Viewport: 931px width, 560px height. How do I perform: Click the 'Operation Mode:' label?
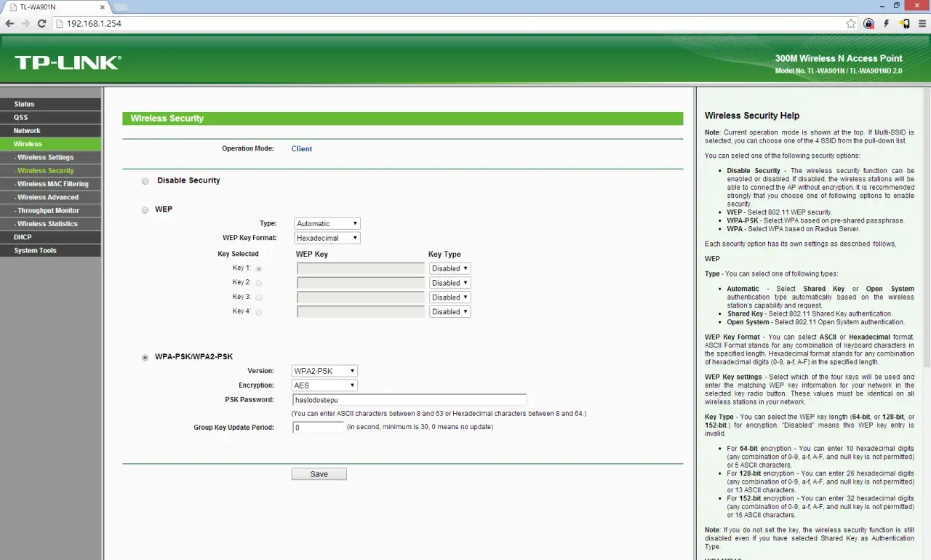[248, 148]
